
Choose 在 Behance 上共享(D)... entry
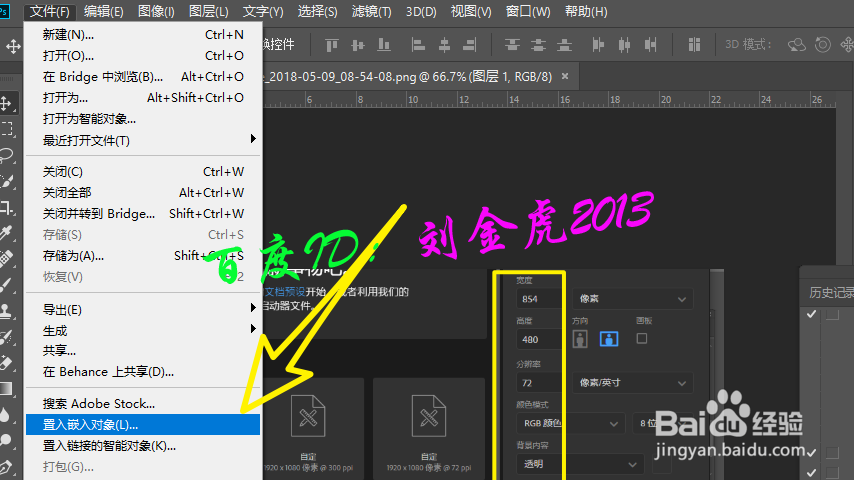pos(143,372)
